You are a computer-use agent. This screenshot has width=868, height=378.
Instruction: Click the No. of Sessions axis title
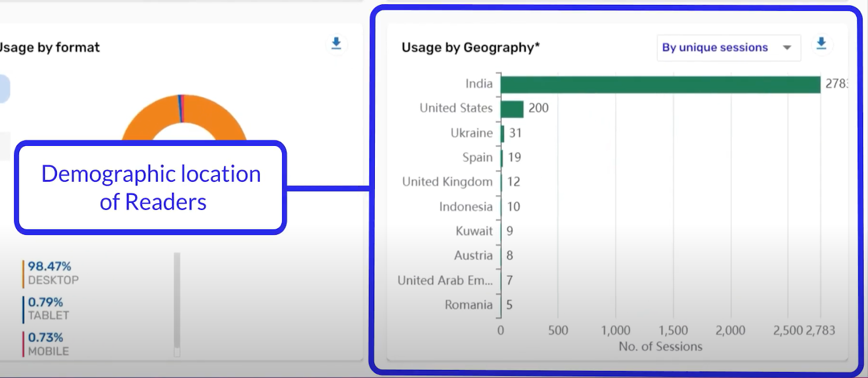(x=660, y=347)
